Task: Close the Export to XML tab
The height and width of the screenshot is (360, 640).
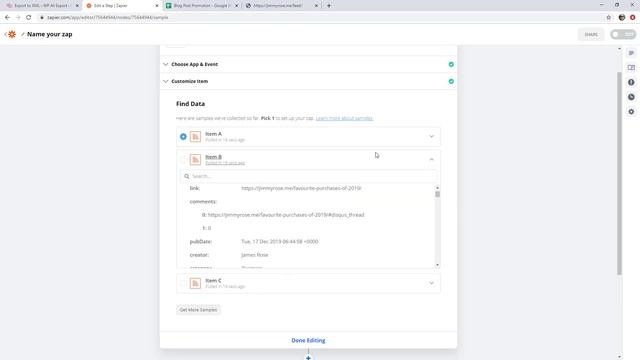Action: (77, 6)
